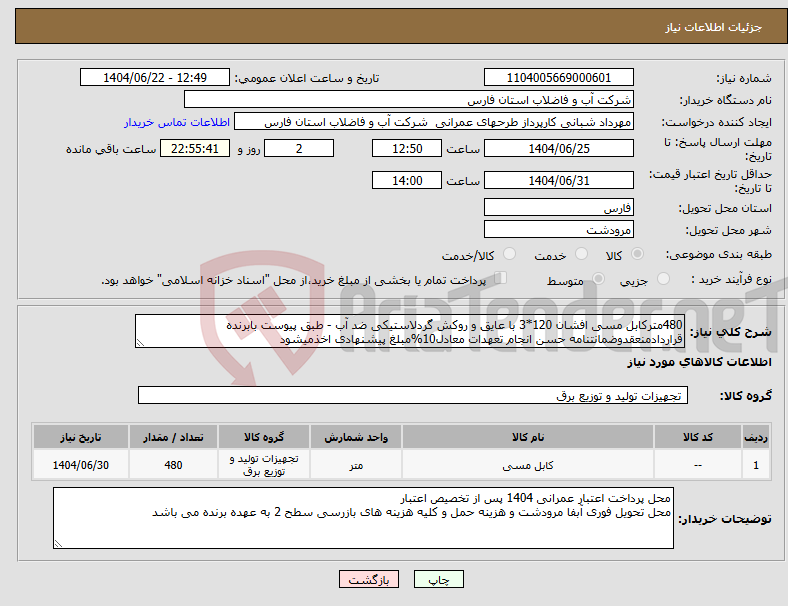Click the شرح کلی نیاز description textarea
Screen dimensions: 788x606
point(410,331)
